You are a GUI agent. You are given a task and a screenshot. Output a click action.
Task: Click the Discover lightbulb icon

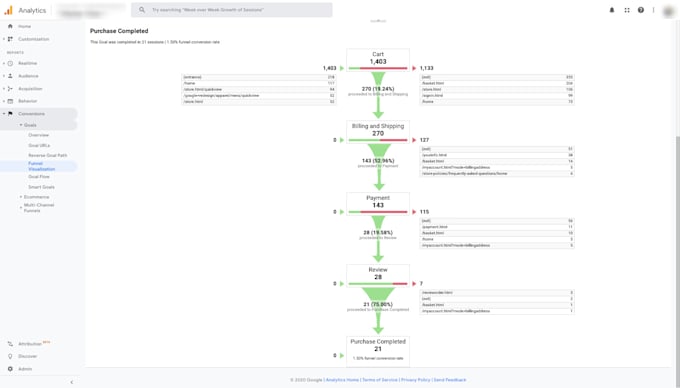[x=10, y=356]
